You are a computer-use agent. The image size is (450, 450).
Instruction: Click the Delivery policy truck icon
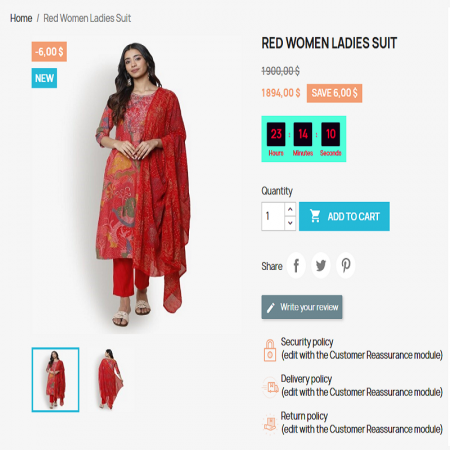point(271,387)
